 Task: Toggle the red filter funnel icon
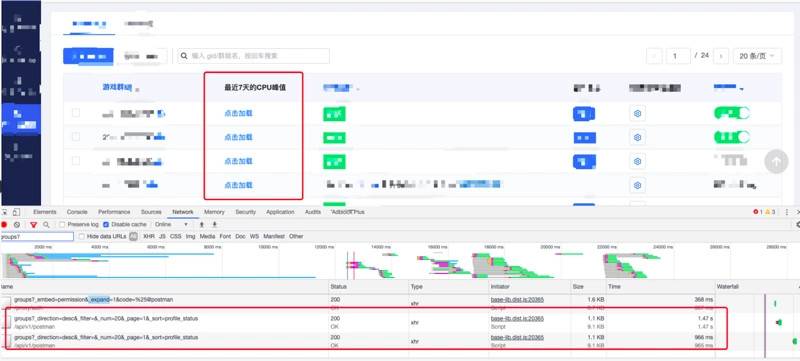coord(33,224)
